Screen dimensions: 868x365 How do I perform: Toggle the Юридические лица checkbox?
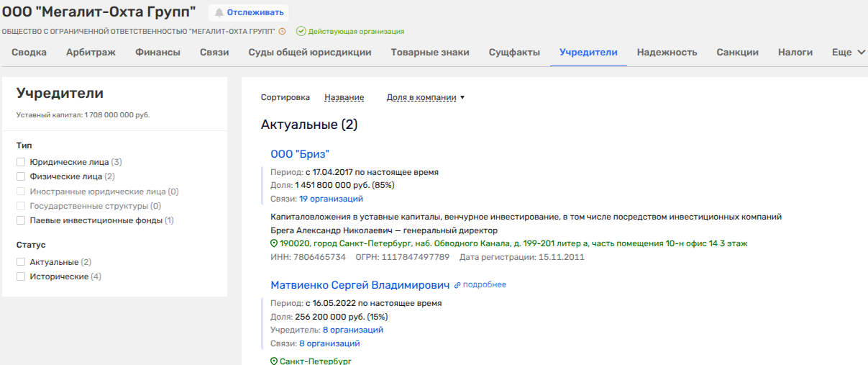click(x=21, y=163)
